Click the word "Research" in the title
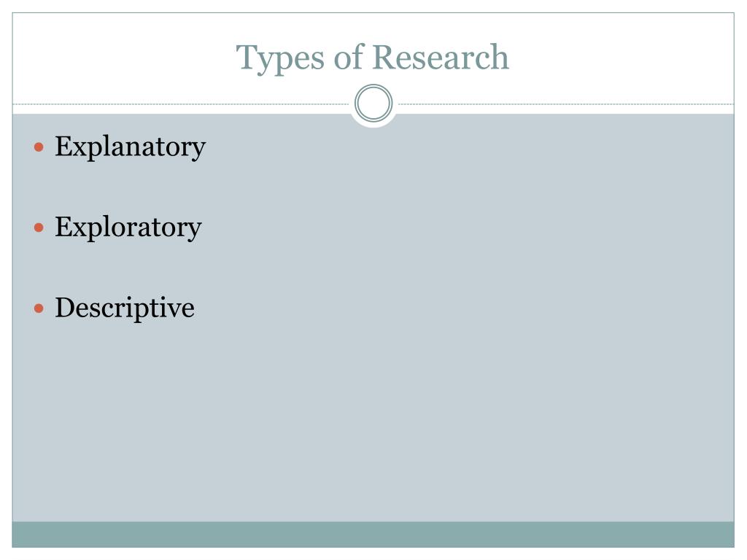 pyautogui.click(x=440, y=57)
